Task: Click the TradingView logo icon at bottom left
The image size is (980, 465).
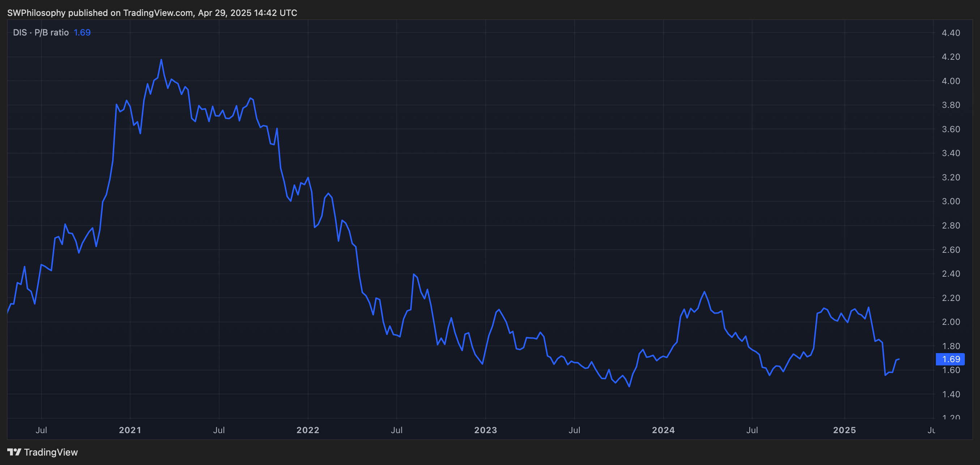Action: [14, 452]
